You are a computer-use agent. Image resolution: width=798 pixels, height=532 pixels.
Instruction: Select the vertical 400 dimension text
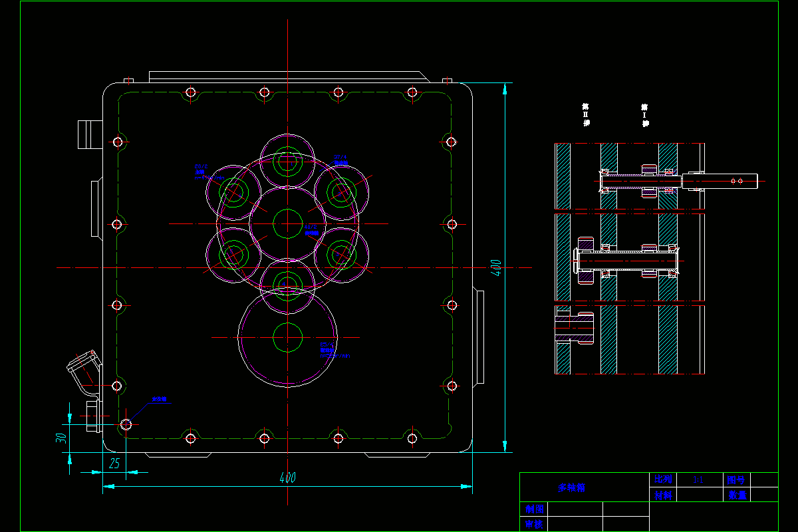tap(495, 267)
